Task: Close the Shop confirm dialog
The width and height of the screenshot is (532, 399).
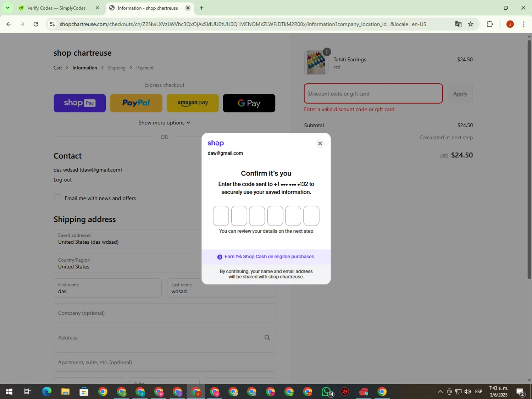Action: coord(320,143)
